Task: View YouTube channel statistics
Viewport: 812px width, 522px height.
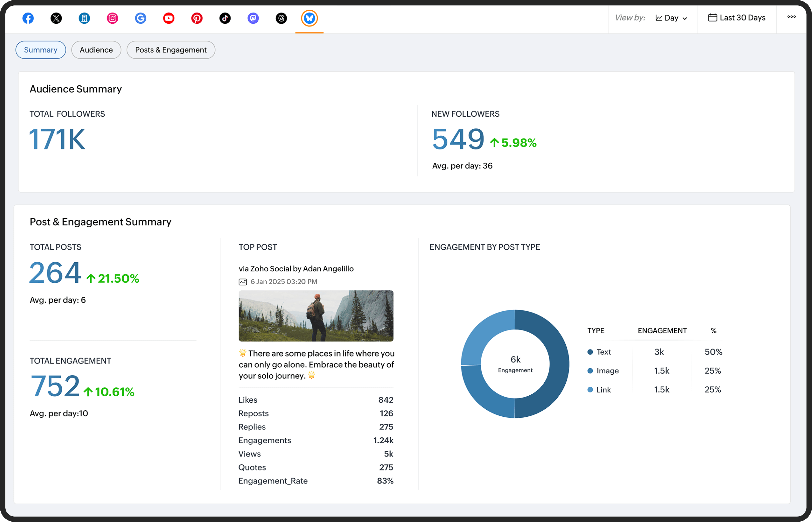Action: [x=168, y=18]
